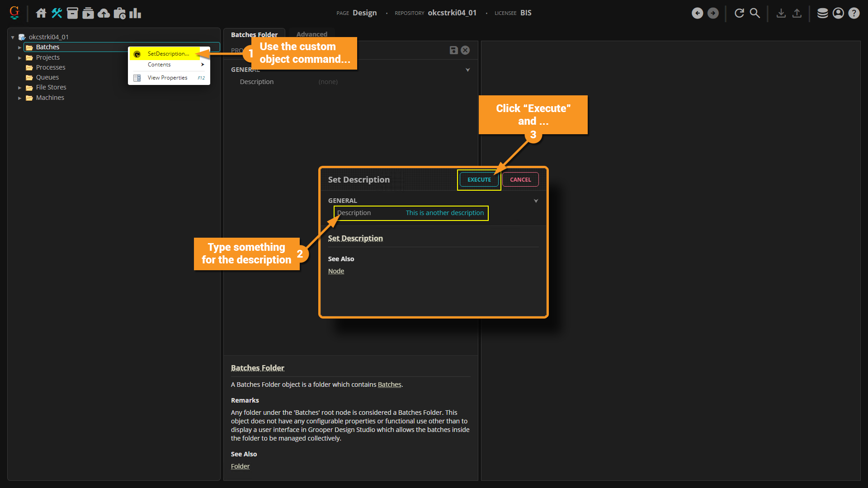Collapse the okcstrki04_01 root node

pyautogui.click(x=13, y=38)
